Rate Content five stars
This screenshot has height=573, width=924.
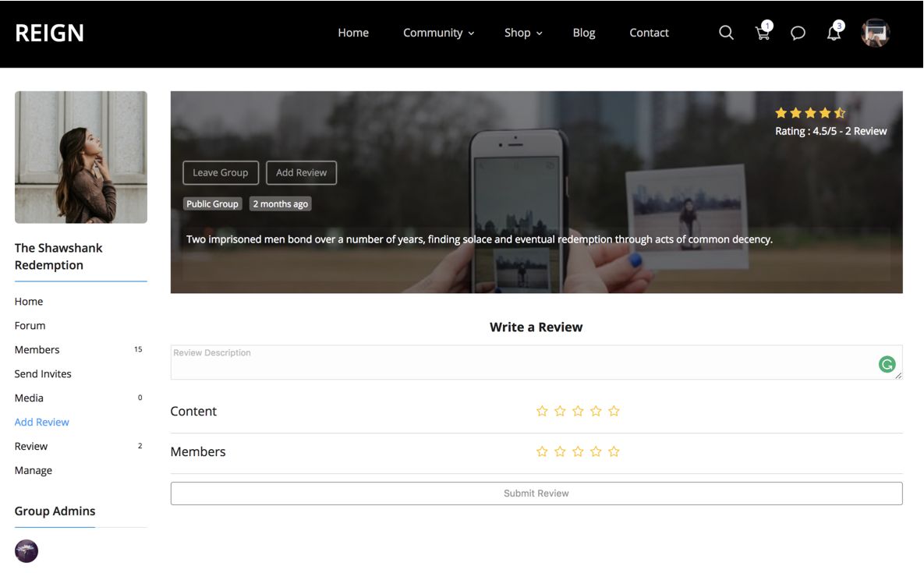coord(614,411)
